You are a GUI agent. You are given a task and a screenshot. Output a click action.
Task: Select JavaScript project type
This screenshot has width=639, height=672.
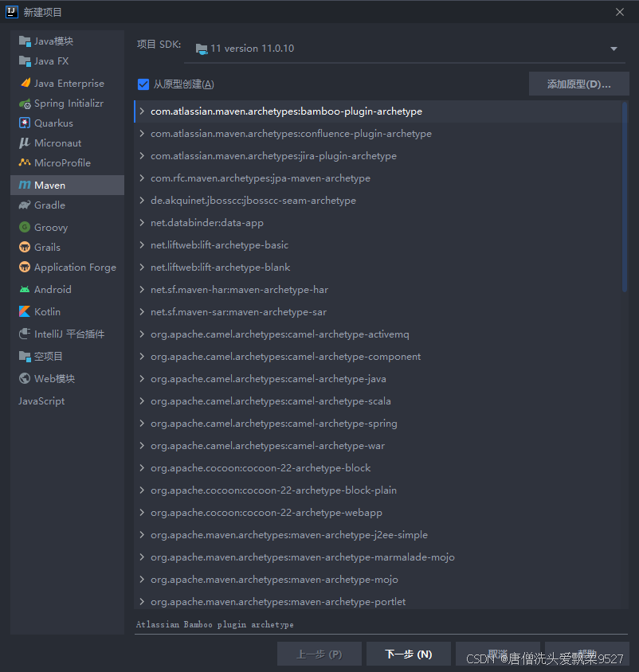pyautogui.click(x=68, y=400)
